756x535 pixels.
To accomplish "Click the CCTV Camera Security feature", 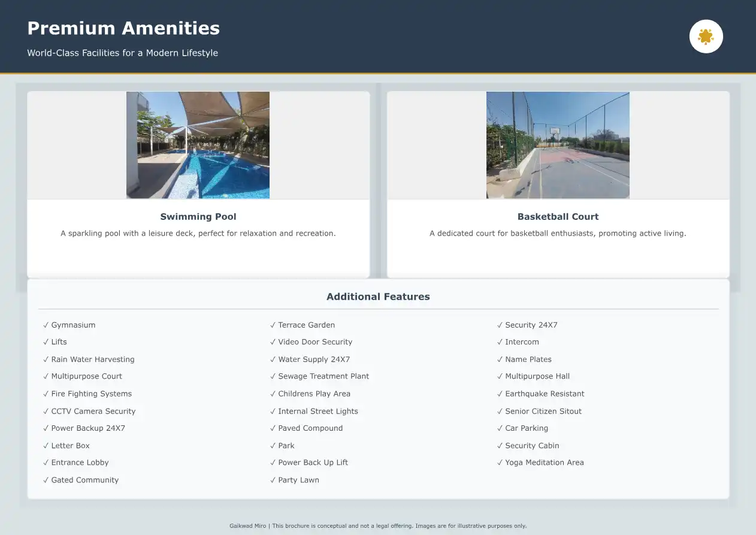I will pyautogui.click(x=93, y=411).
